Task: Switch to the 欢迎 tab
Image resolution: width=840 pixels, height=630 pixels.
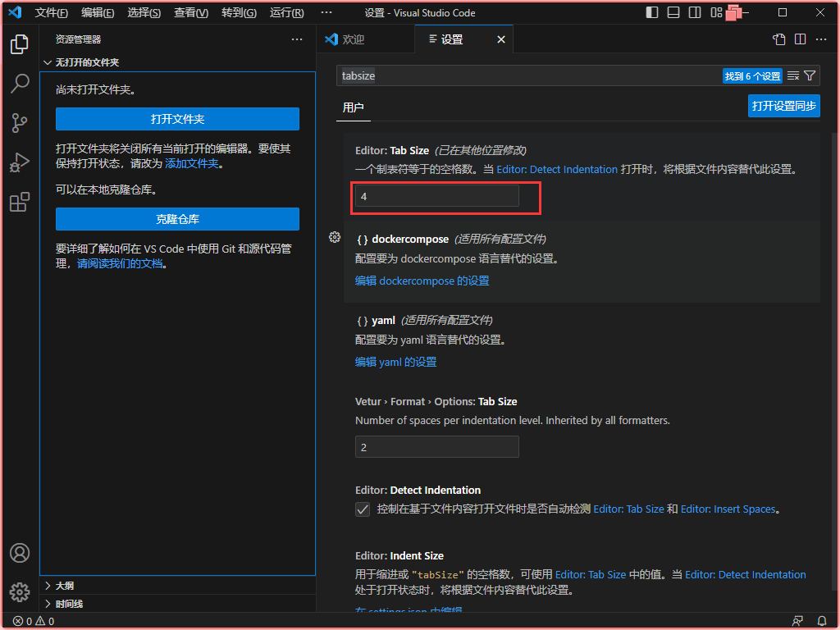Action: tap(365, 39)
